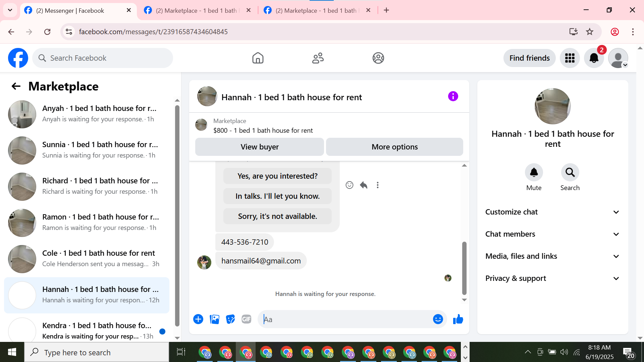Switch to the Messenger | Facebook tab
Image resolution: width=644 pixels, height=362 pixels.
(78, 10)
